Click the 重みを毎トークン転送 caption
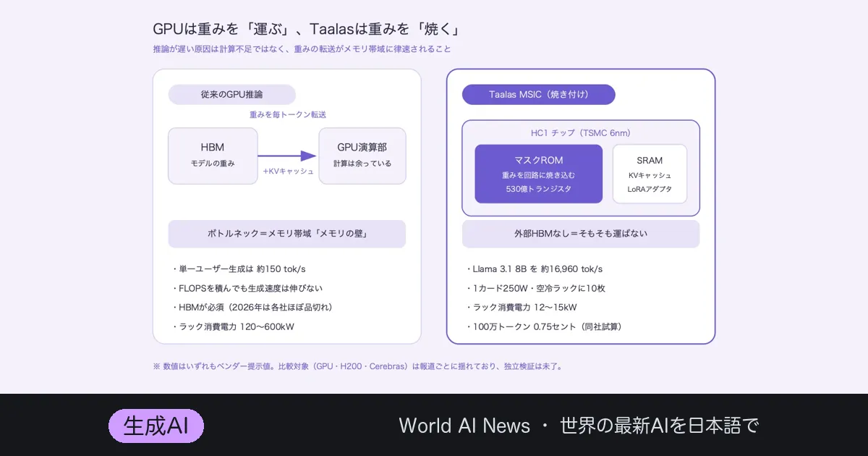Viewport: 868px width, 456px height. (x=288, y=114)
